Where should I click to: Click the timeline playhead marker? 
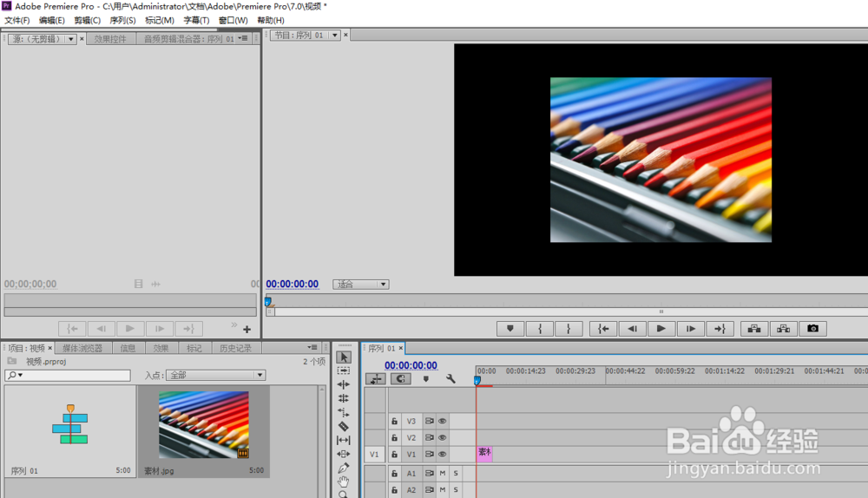[x=477, y=381]
